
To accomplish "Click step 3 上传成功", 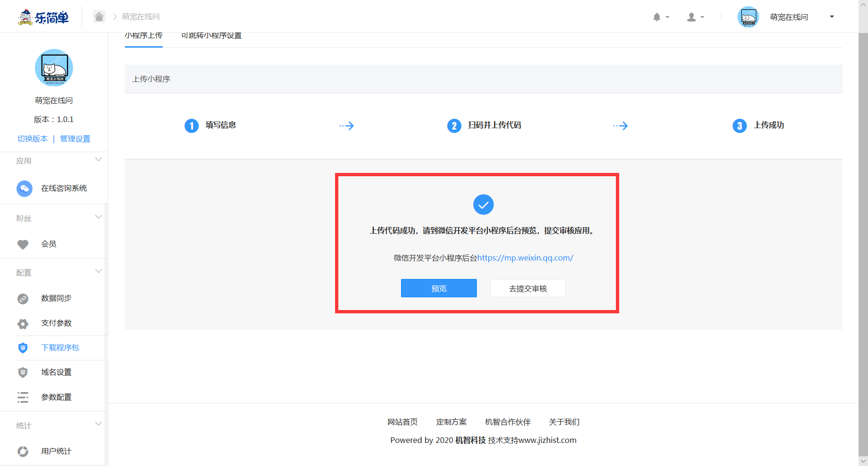I will [x=758, y=125].
